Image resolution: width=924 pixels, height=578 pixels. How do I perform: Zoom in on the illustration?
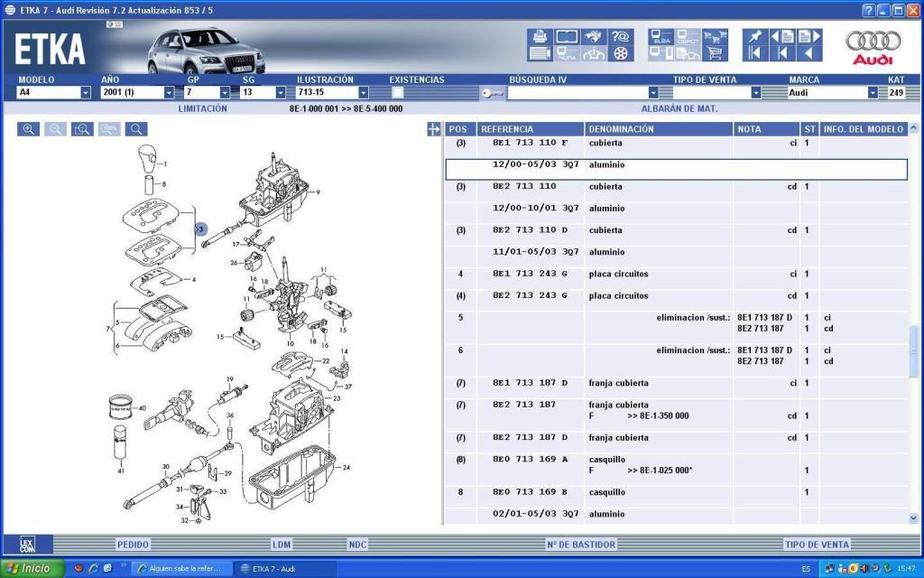point(28,129)
